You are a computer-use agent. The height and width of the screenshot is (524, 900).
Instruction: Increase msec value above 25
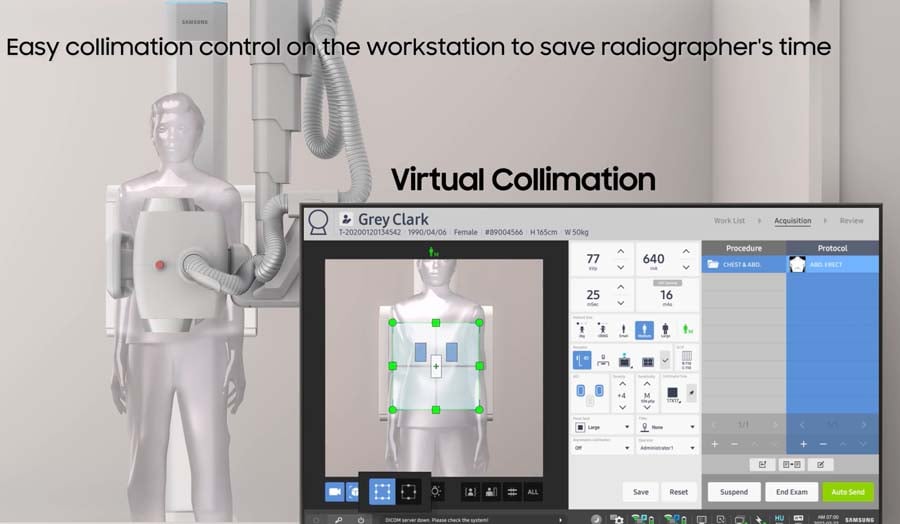[x=620, y=287]
